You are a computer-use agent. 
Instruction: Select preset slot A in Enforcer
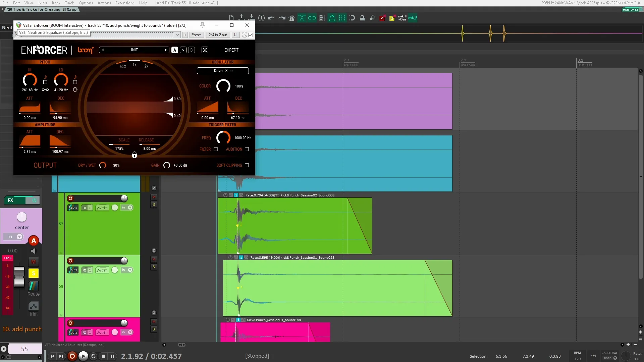175,50
